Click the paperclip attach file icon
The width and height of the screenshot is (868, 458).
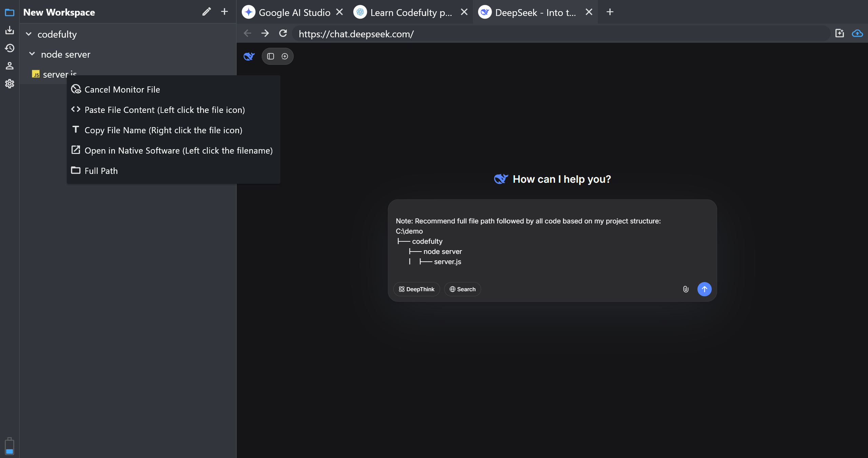point(686,289)
